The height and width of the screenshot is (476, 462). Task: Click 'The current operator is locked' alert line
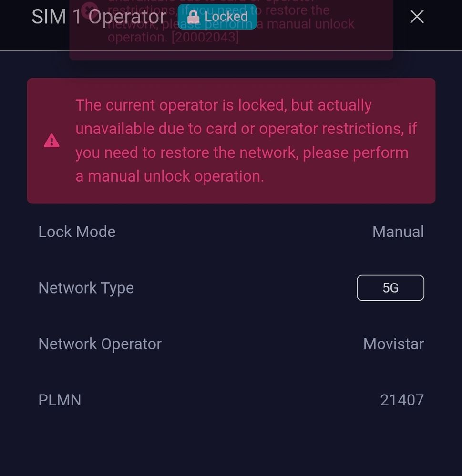coord(223,105)
